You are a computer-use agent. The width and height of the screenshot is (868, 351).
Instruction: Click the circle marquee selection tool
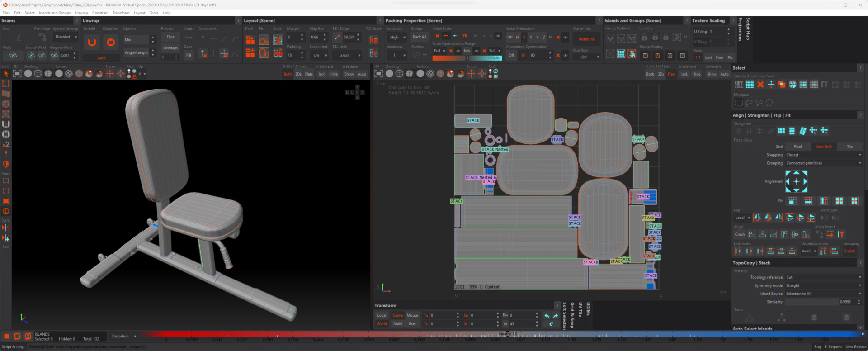pos(769,103)
